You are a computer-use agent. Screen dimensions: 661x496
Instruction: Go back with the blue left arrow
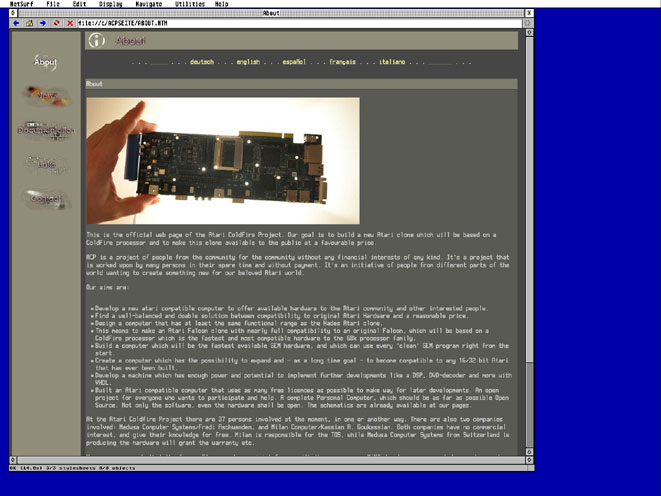pos(16,23)
